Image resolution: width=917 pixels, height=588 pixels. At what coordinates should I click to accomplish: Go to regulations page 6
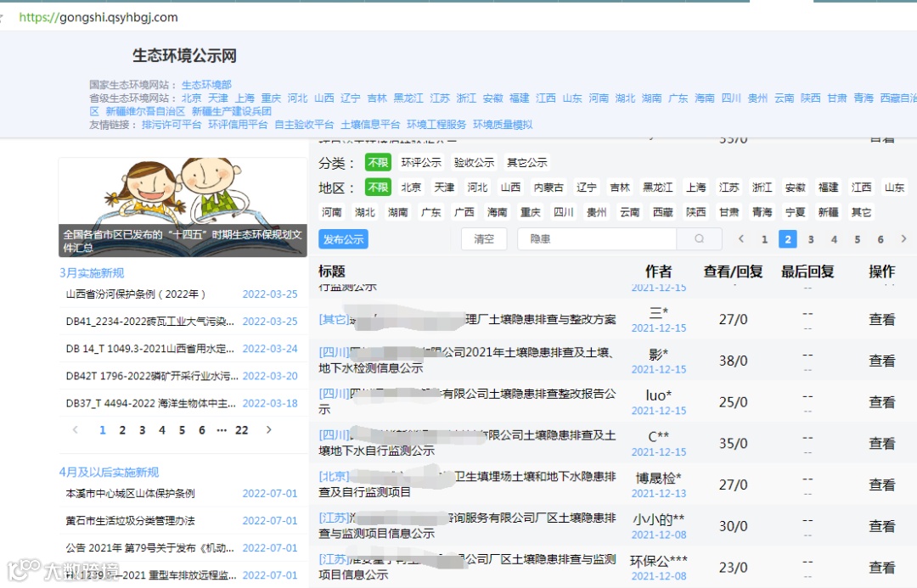pyautogui.click(x=202, y=430)
